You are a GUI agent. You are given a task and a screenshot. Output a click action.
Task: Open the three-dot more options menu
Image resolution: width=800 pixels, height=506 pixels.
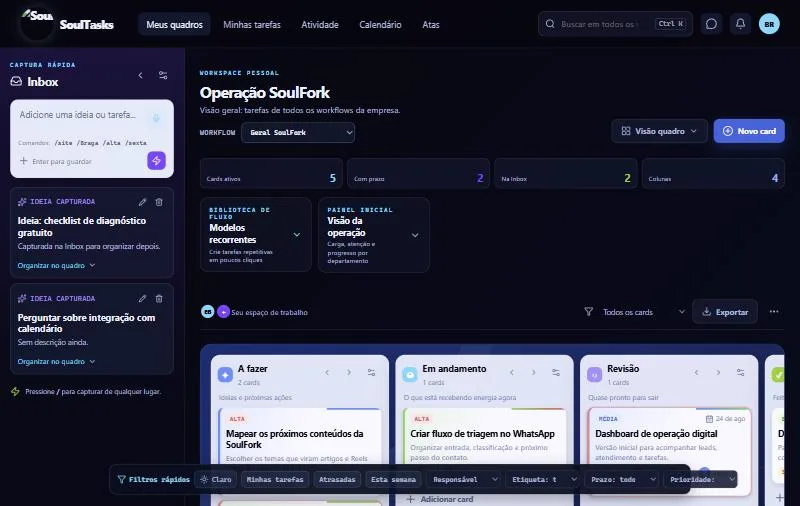coord(773,312)
